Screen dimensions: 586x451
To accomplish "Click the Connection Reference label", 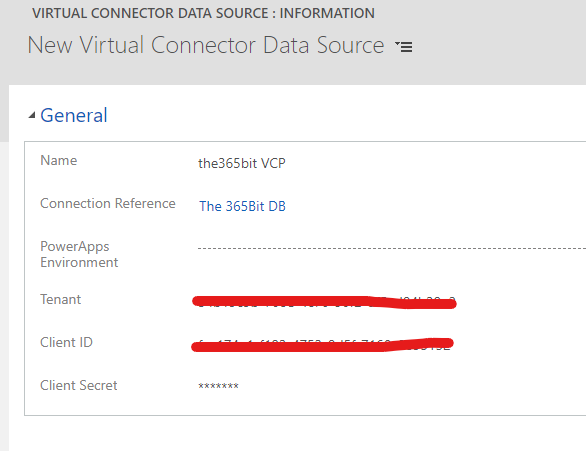I will pyautogui.click(x=108, y=203).
